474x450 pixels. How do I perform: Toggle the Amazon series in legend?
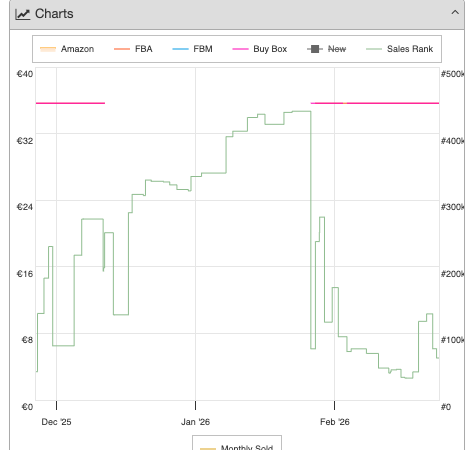[x=67, y=49]
